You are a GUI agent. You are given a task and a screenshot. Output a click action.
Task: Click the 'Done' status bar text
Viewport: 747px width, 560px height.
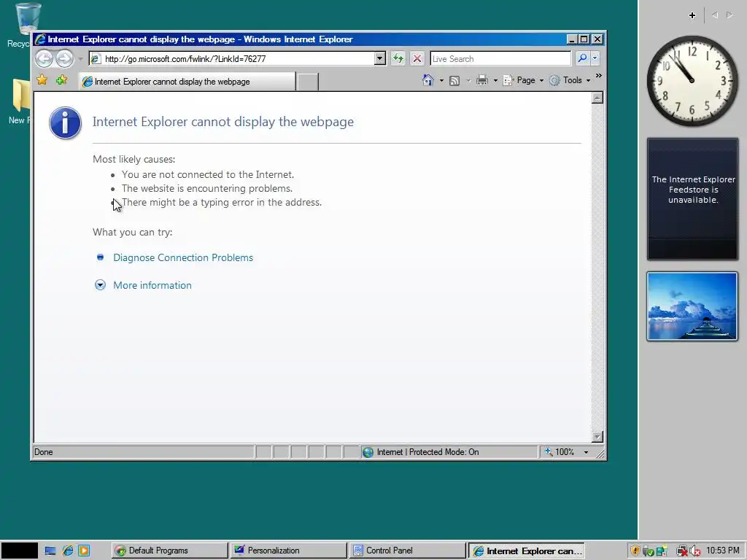coord(43,452)
